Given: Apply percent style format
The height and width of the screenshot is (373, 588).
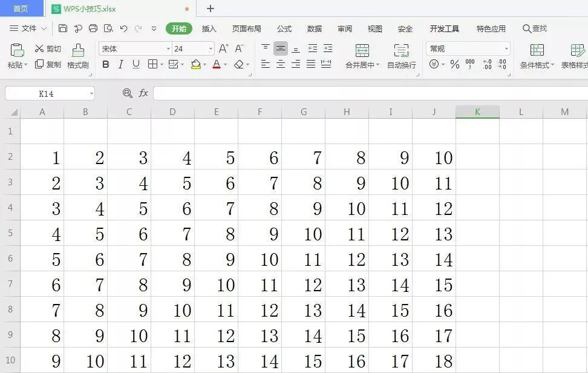Looking at the screenshot, I should click(455, 64).
